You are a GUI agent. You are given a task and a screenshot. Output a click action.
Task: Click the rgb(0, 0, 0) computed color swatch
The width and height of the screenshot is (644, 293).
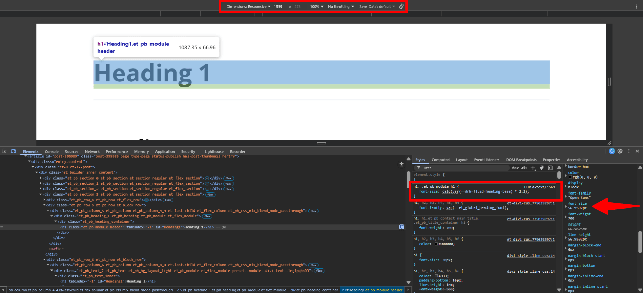click(x=570, y=177)
